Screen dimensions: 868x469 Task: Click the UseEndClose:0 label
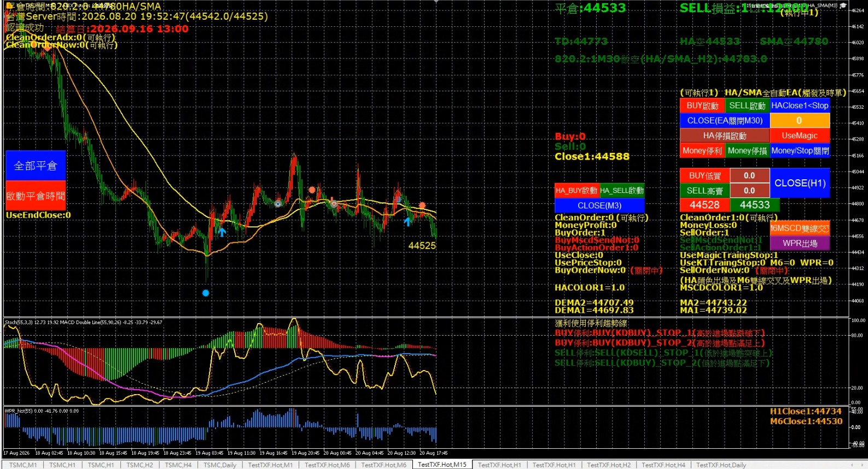(38, 215)
